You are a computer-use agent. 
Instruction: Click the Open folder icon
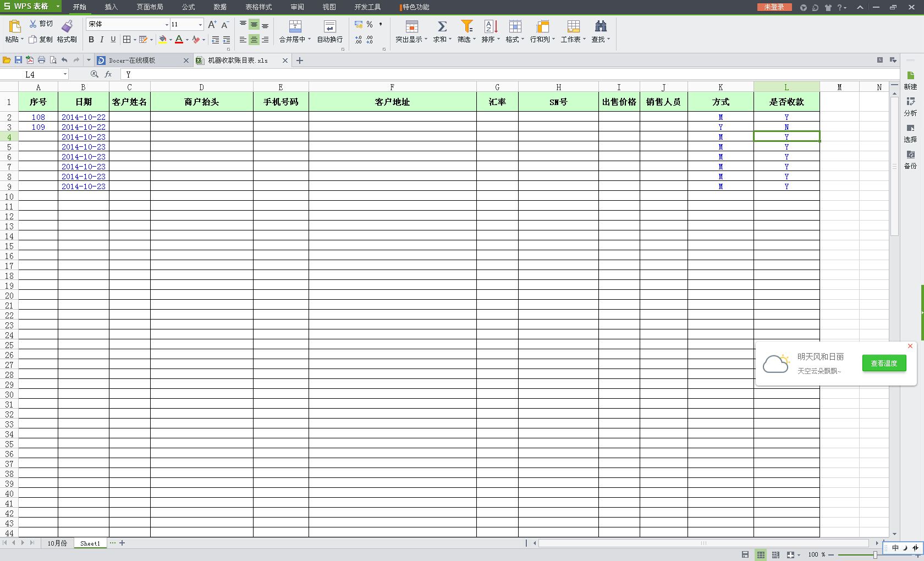pyautogui.click(x=7, y=60)
